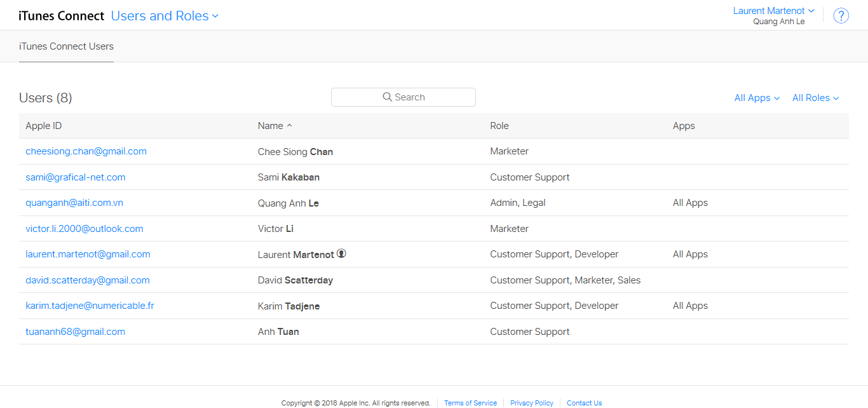Open user laurent.martenot@gmail.com
Screen dimensions: 868x408
[x=88, y=254]
